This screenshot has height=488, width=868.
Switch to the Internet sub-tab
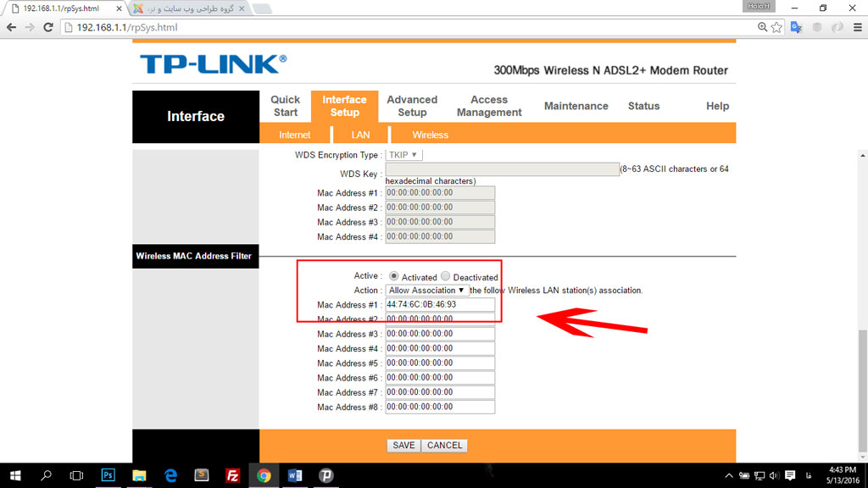point(294,135)
